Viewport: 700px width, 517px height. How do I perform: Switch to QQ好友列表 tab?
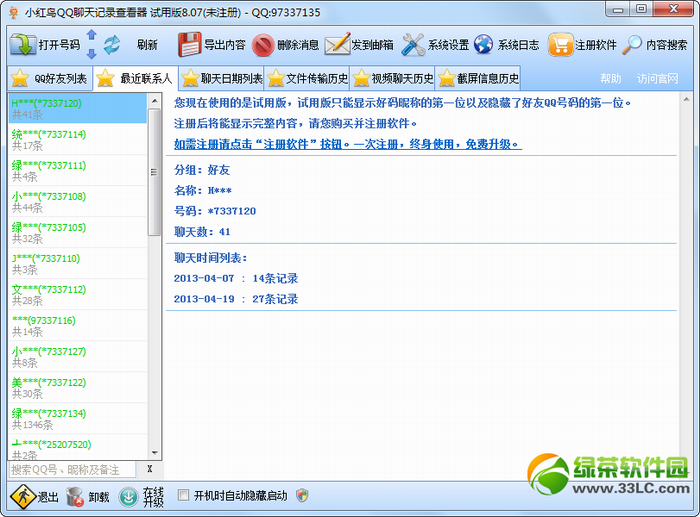[x=50, y=79]
